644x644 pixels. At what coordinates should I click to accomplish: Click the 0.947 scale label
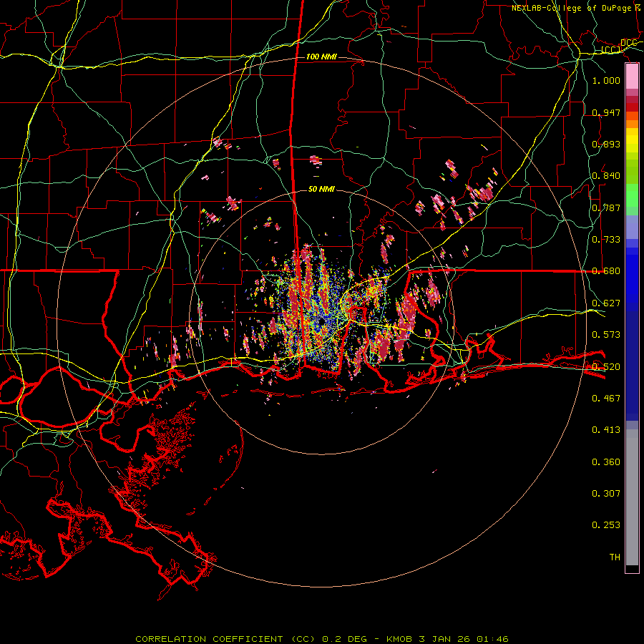(606, 112)
